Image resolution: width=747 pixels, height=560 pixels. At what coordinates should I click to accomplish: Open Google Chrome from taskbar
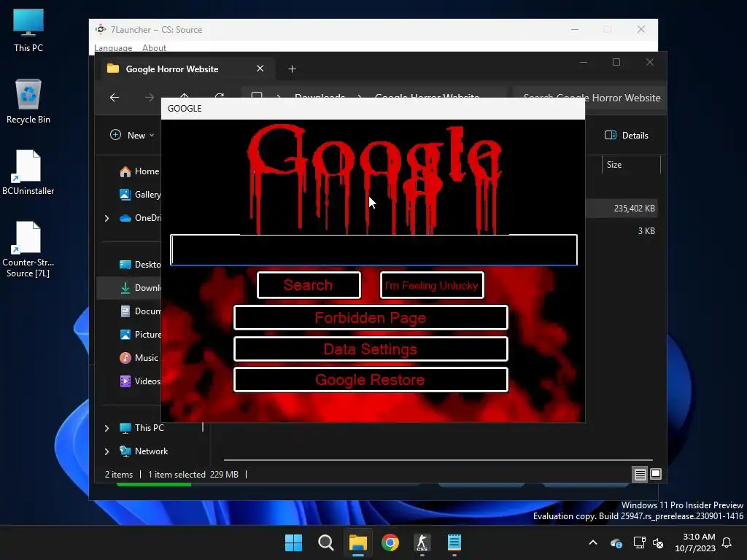pos(390,542)
